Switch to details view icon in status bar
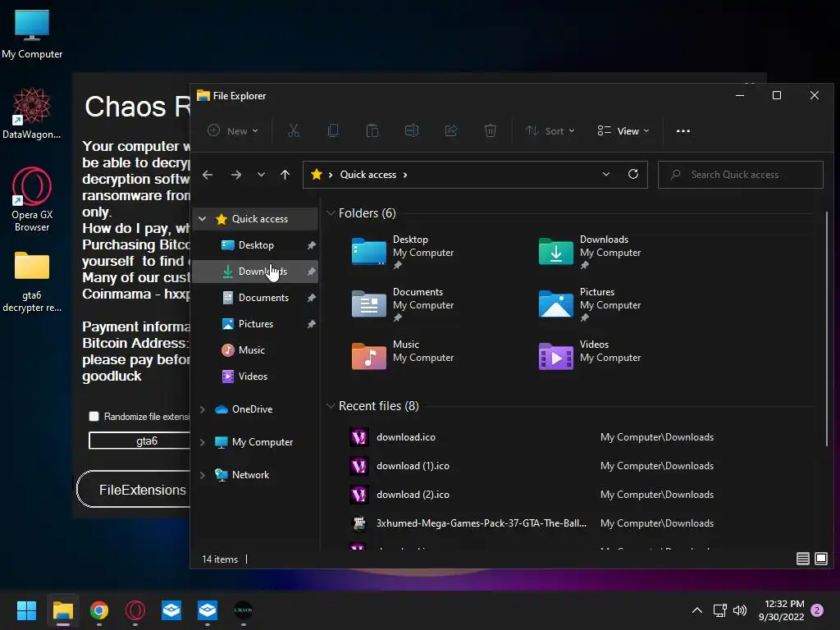This screenshot has width=840, height=630. pyautogui.click(x=802, y=559)
